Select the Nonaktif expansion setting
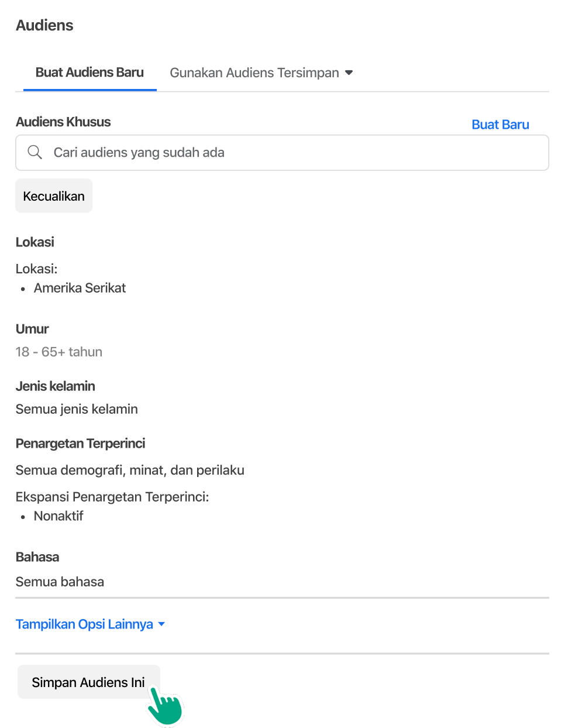565x728 pixels. tap(58, 516)
